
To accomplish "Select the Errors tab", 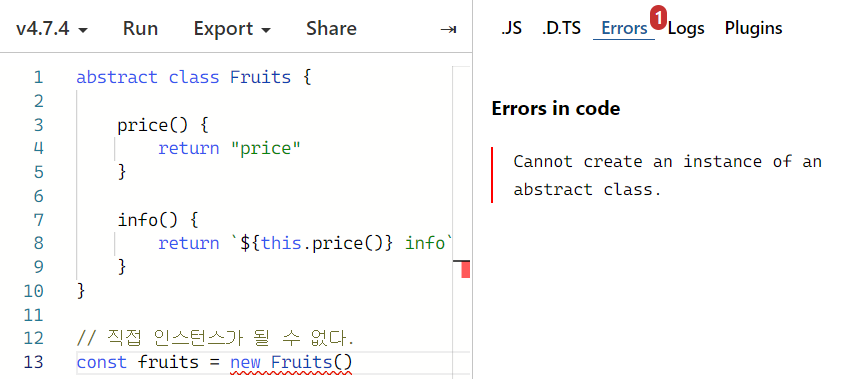I will (624, 28).
